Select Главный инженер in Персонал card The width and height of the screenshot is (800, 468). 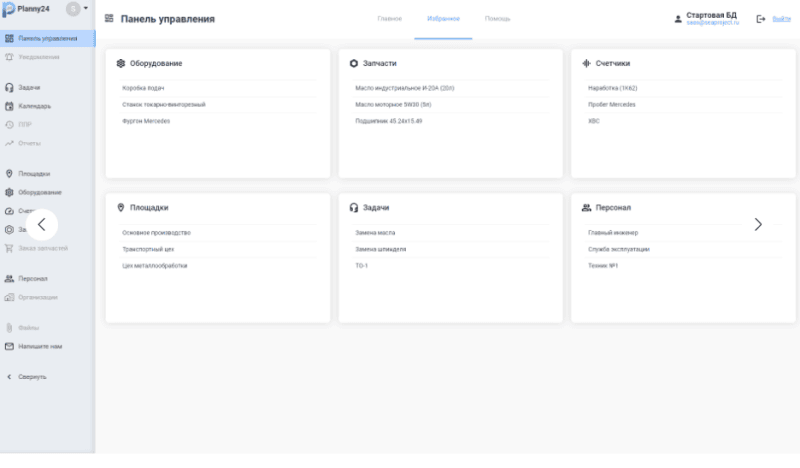(606, 232)
